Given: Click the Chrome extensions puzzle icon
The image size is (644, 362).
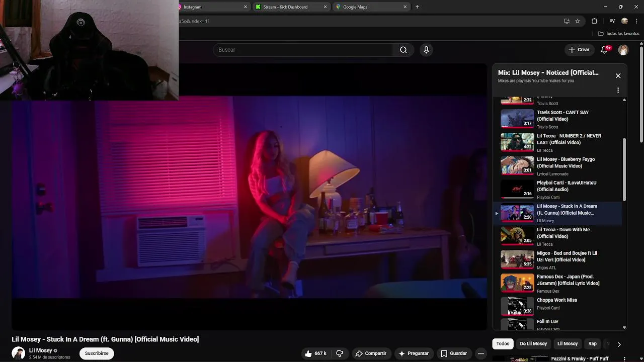Looking at the screenshot, I should [595, 21].
